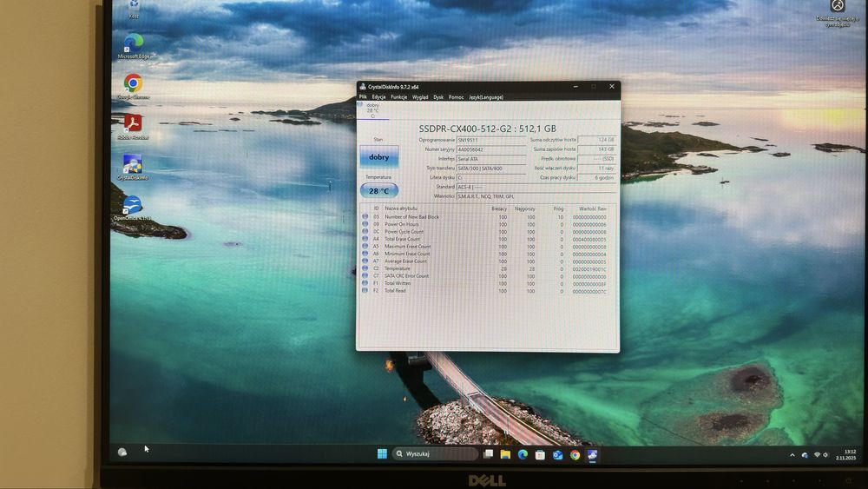Click the 124 GB host reads value
This screenshot has width=868, height=489.
click(x=597, y=140)
